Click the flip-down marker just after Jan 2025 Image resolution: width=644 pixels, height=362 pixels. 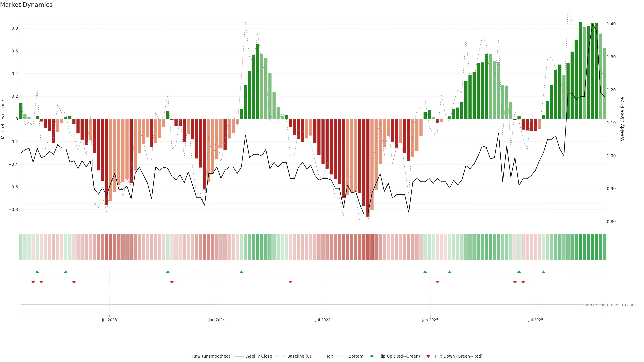(437, 282)
